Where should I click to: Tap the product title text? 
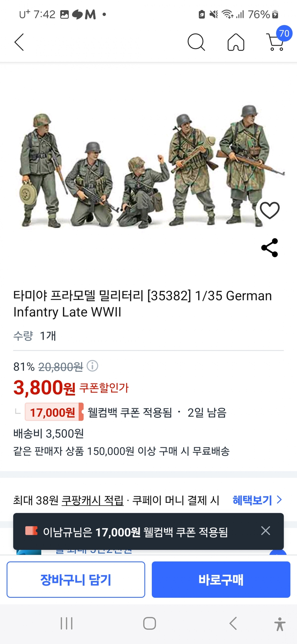[x=142, y=303]
